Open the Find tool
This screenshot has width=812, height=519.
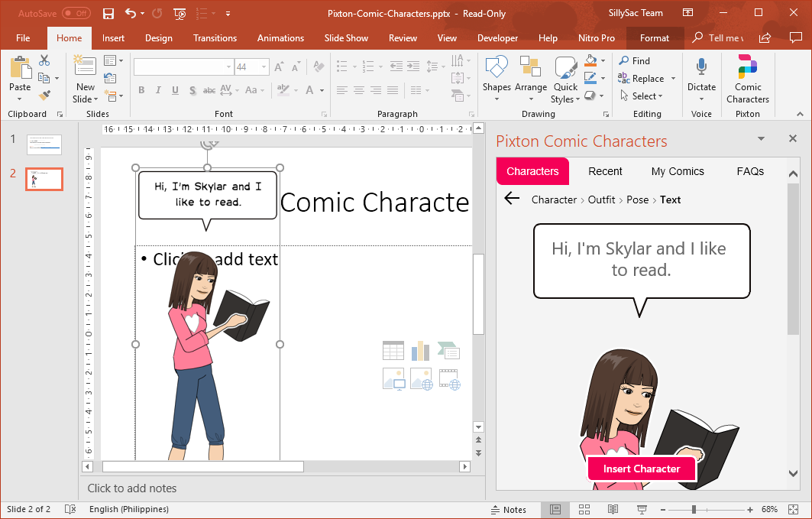[638, 60]
